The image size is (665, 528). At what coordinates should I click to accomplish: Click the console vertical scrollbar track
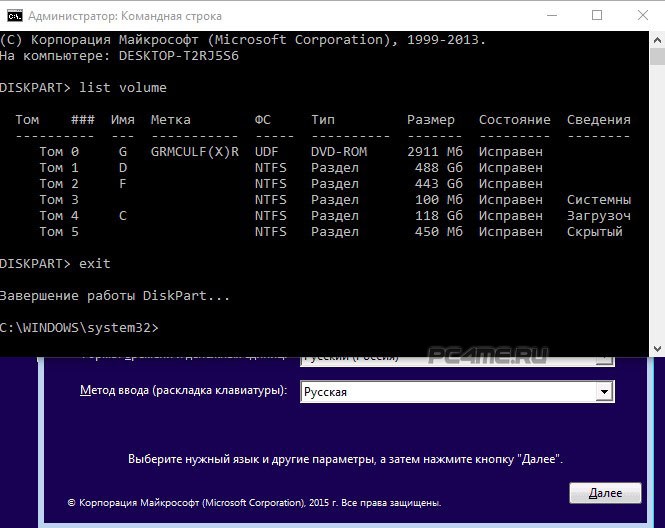656,200
